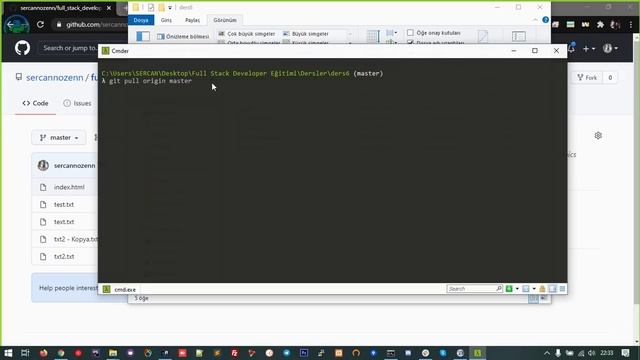Close the sercannozenn Chrome browser tab
This screenshot has width=640, height=360.
(x=109, y=8)
